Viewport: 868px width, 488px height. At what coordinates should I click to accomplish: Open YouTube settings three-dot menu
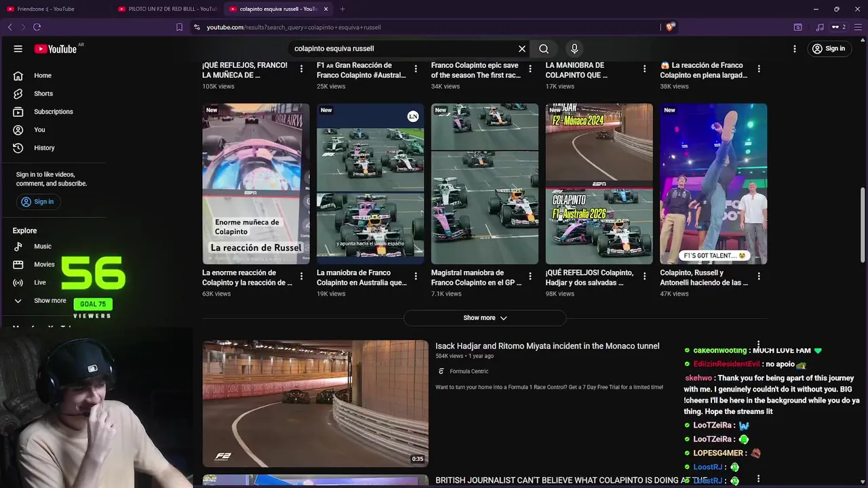coord(795,49)
